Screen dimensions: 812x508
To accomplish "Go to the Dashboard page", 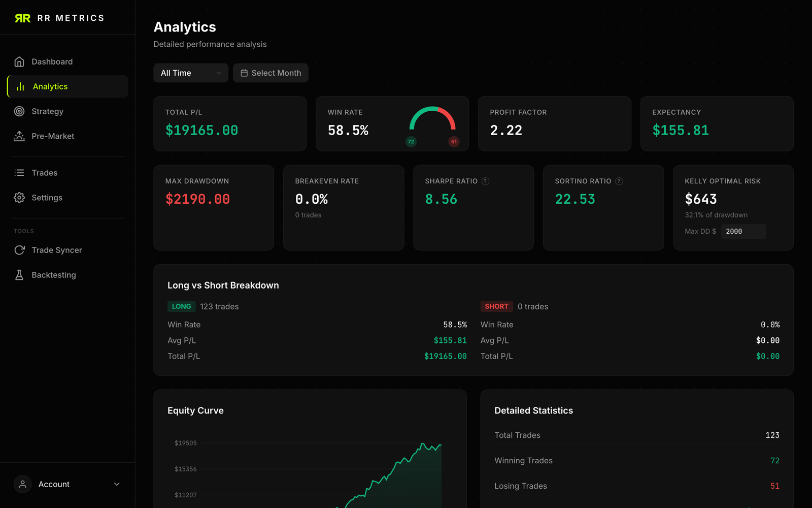I will (x=67, y=61).
